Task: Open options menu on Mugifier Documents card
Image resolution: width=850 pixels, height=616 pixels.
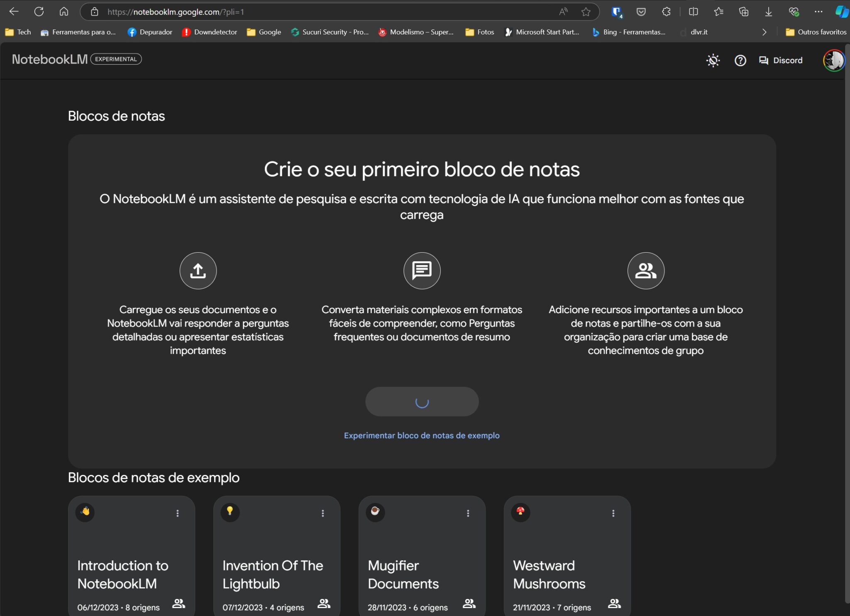Action: pos(468,513)
